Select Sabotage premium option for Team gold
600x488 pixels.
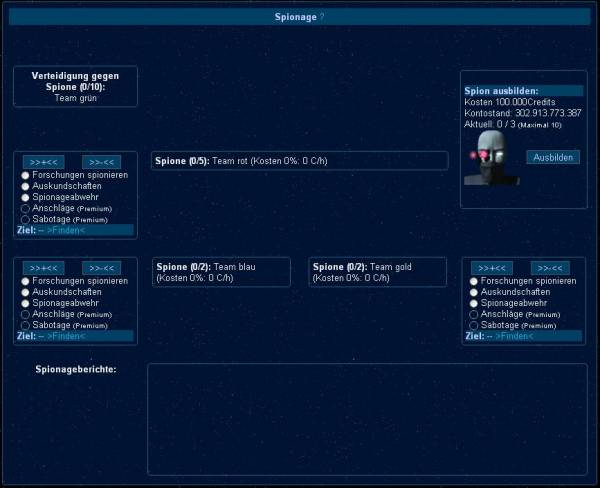click(474, 325)
